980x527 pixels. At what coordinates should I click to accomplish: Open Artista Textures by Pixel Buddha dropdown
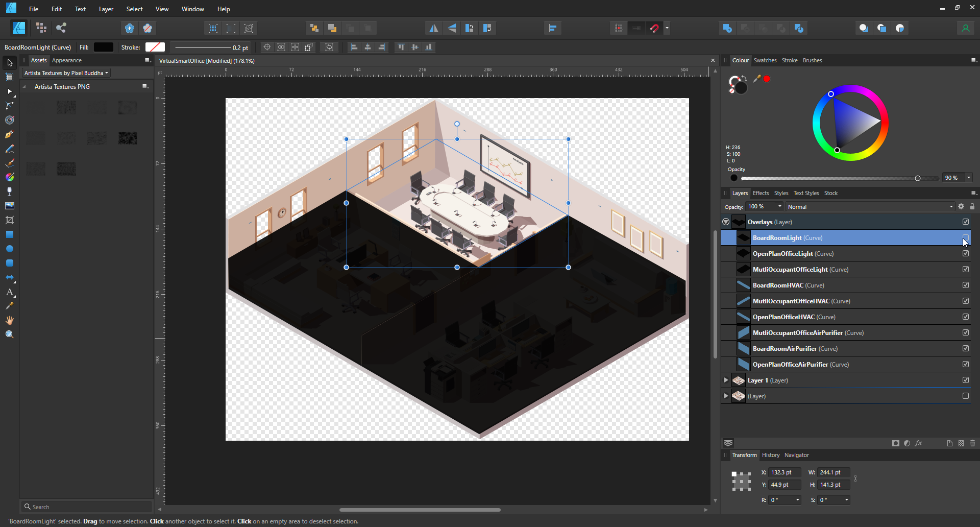point(66,73)
